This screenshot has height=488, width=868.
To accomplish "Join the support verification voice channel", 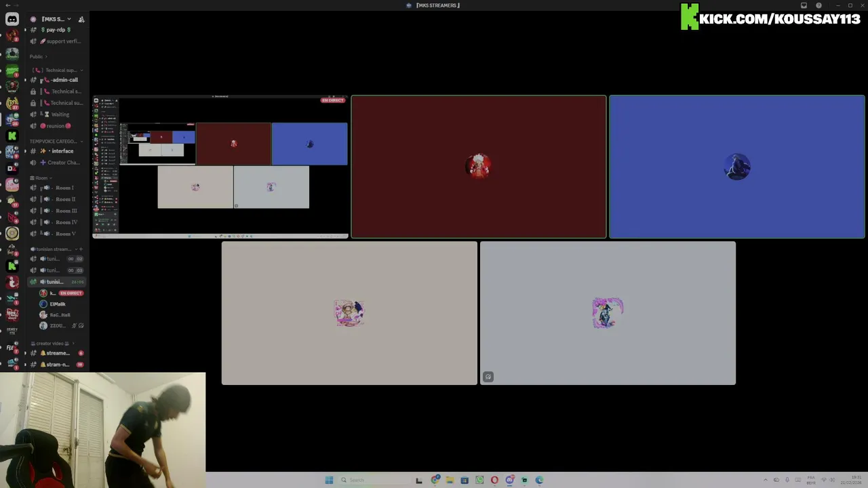I will click(x=57, y=41).
